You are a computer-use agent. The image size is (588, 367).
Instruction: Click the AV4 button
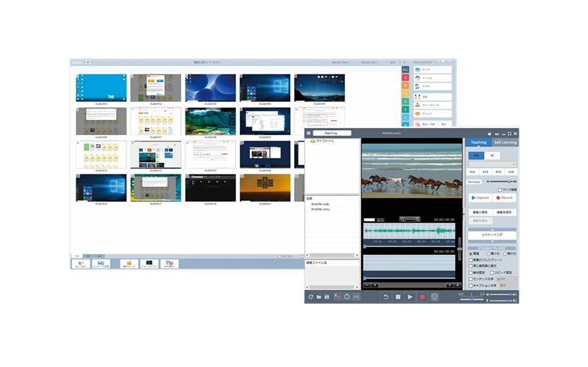pyautogui.click(x=511, y=172)
